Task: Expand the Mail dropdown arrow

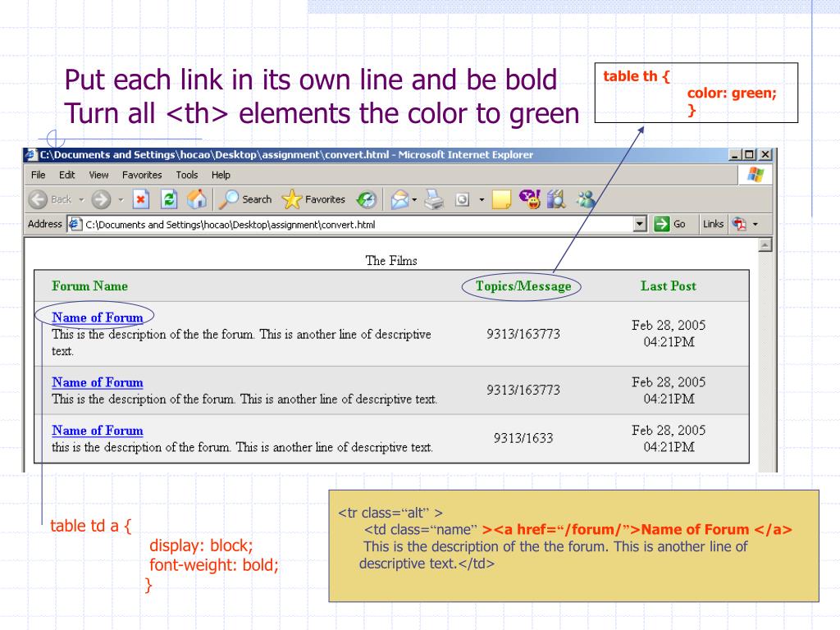Action: pos(414,199)
